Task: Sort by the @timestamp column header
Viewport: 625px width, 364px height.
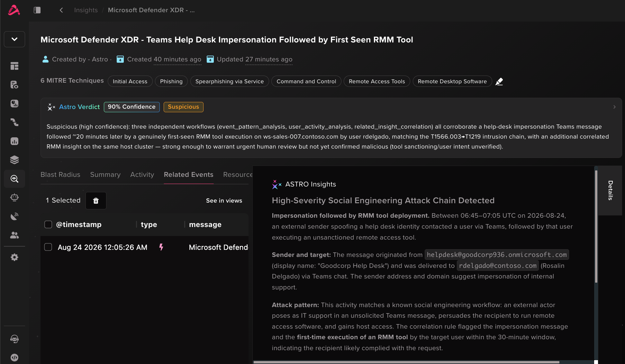Action: point(79,224)
